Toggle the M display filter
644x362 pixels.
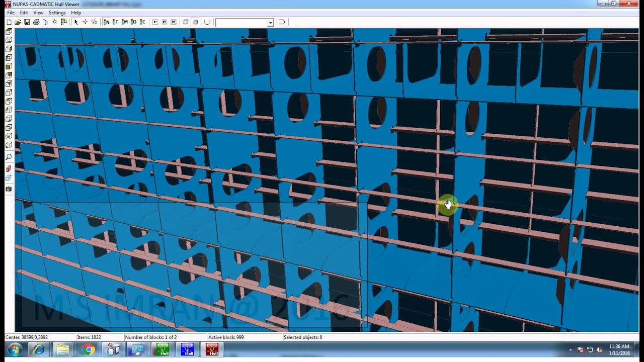point(124,22)
